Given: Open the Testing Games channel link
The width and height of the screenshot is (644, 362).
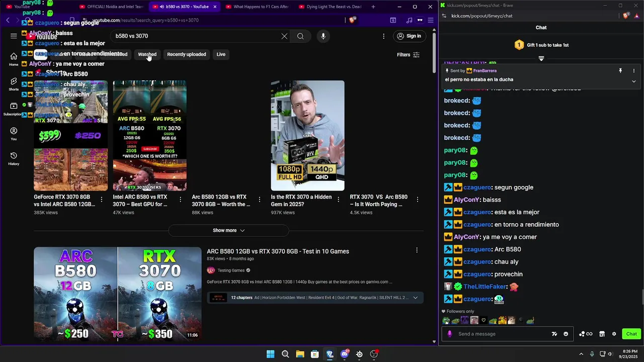Looking at the screenshot, I should click(x=231, y=270).
